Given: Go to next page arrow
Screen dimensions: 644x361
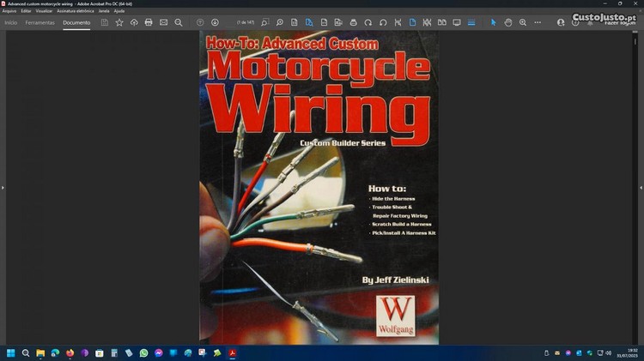Looking at the screenshot, I should point(215,22).
